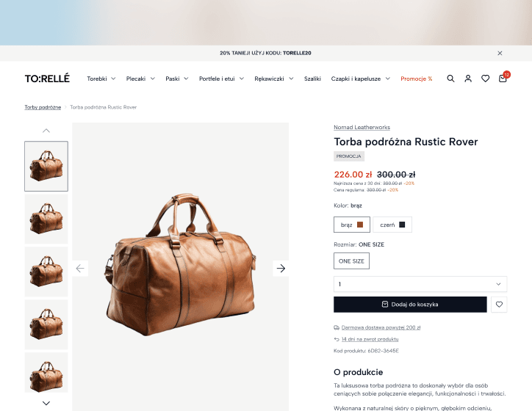Add product to wishlist heart button
532x411 pixels.
tap(499, 305)
